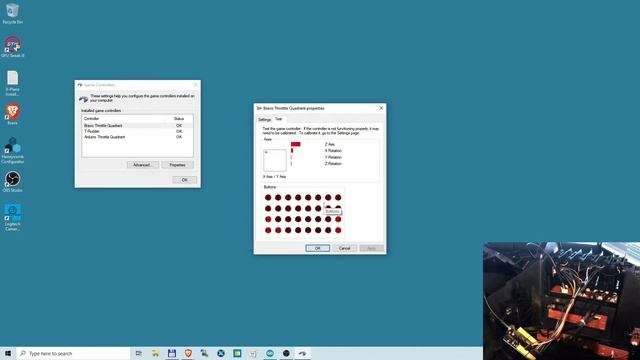Switch to the Settings tab in properties
The width and height of the screenshot is (640, 360).
pyautogui.click(x=264, y=120)
